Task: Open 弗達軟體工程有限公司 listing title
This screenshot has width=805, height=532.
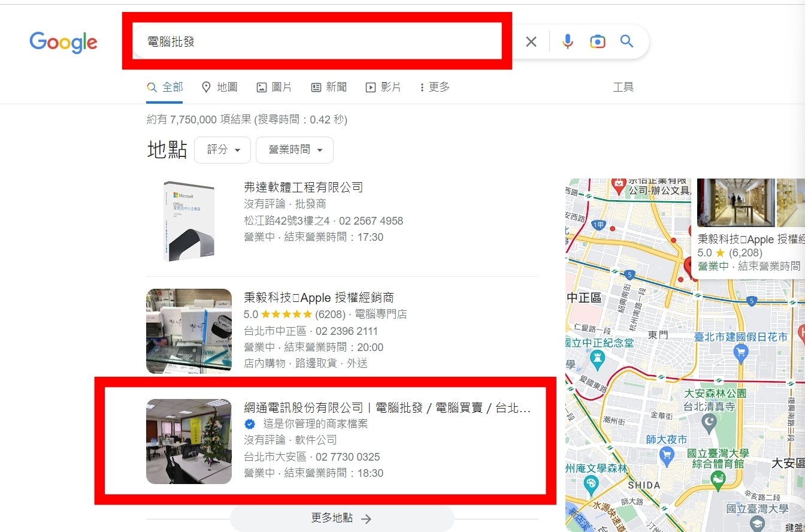Action: coord(304,188)
